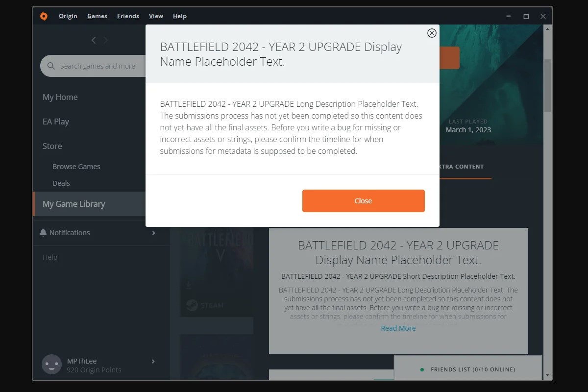Expand the Notifications section chevron
This screenshot has width=588, height=392.
(153, 234)
